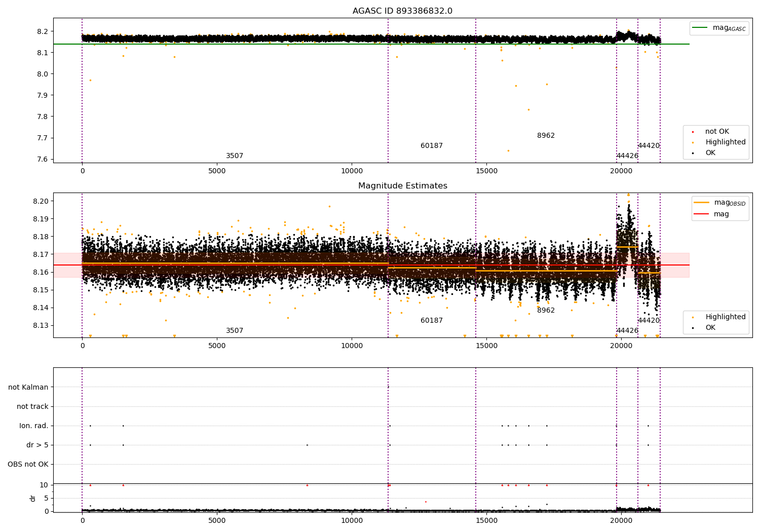Click the '8.1' y-axis tick in the top plot
Image resolution: width=760 pixels, height=532 pixels.
43,53
